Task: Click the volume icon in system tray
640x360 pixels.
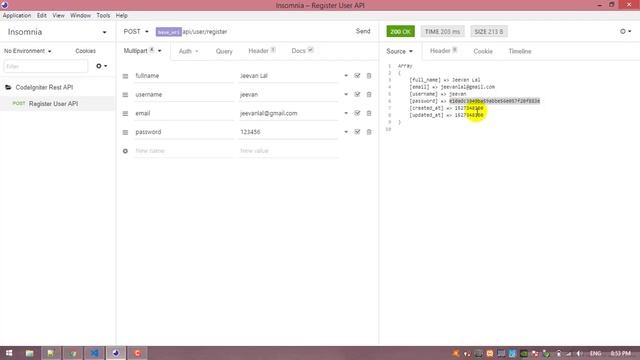Action: coord(579,353)
